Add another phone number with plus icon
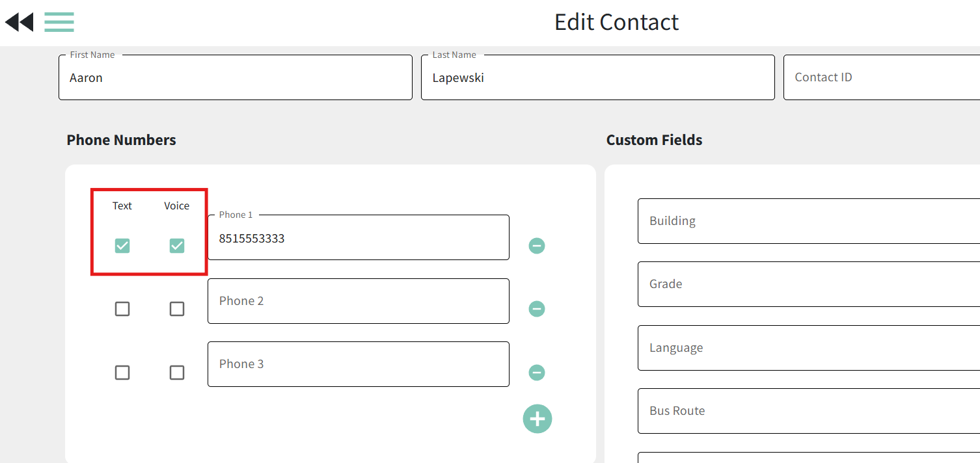This screenshot has width=980, height=463. (538, 419)
